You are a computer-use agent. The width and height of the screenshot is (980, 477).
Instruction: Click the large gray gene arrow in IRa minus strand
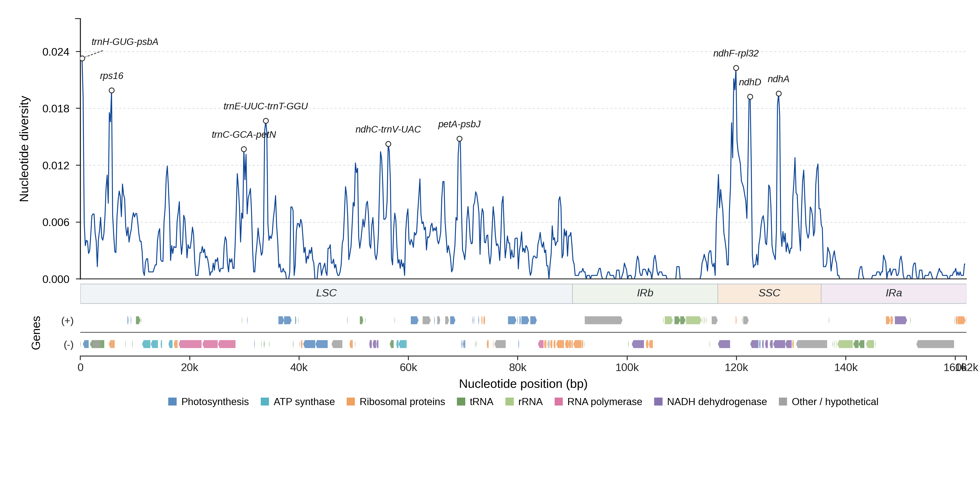pos(935,344)
